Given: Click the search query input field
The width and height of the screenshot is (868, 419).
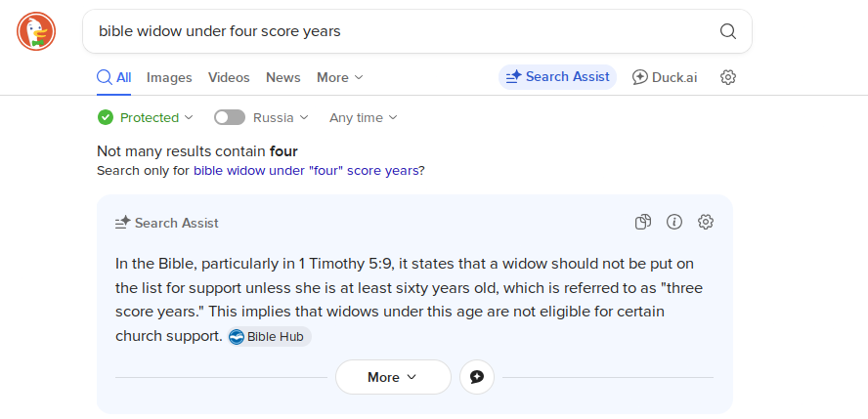Looking at the screenshot, I should click(391, 31).
